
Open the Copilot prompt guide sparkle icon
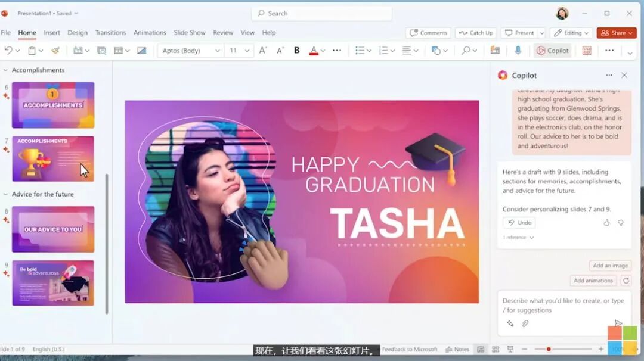(510, 323)
